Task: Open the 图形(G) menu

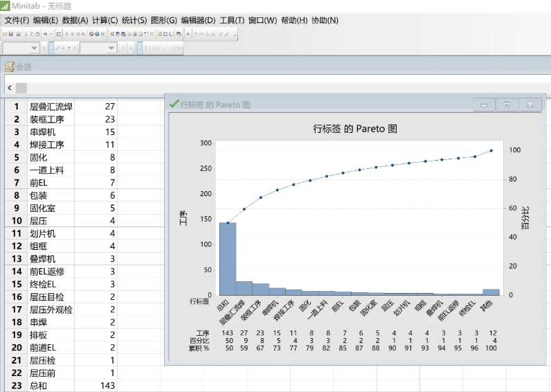Action: point(164,20)
